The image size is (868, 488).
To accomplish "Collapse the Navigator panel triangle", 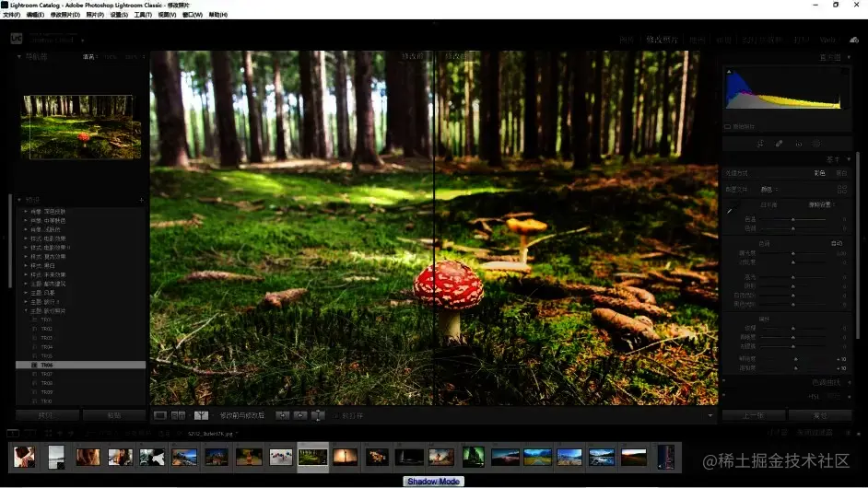I will click(x=18, y=56).
